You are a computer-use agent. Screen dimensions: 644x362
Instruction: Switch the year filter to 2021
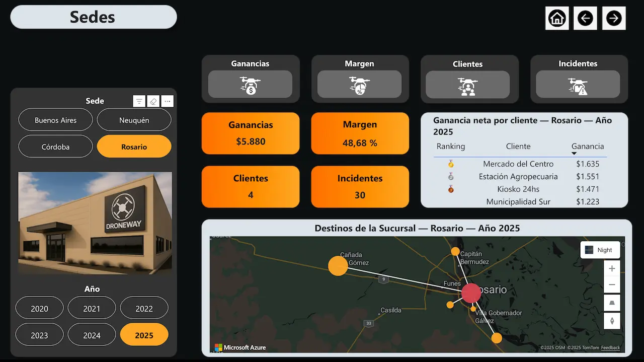pos(92,308)
